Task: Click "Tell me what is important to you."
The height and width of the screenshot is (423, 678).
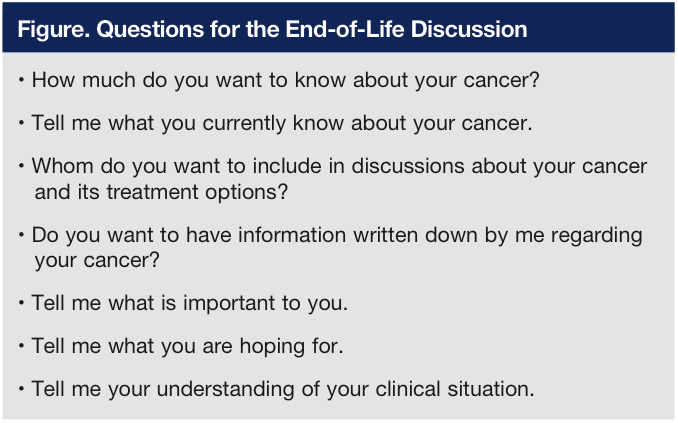Action: [190, 301]
